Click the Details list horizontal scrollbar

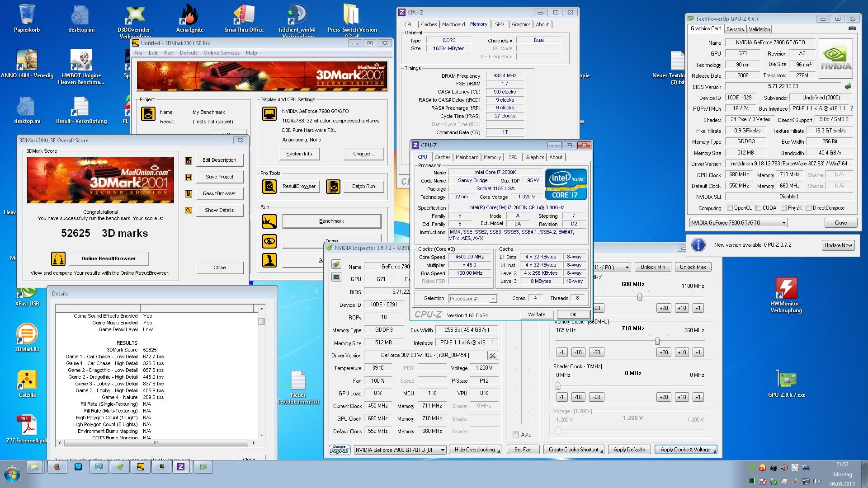[156, 443]
